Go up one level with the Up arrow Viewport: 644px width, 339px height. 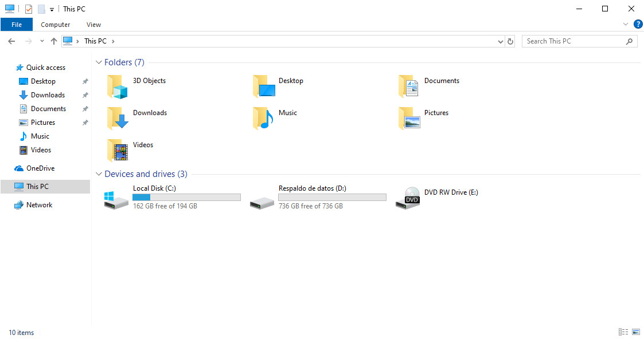[x=54, y=41]
